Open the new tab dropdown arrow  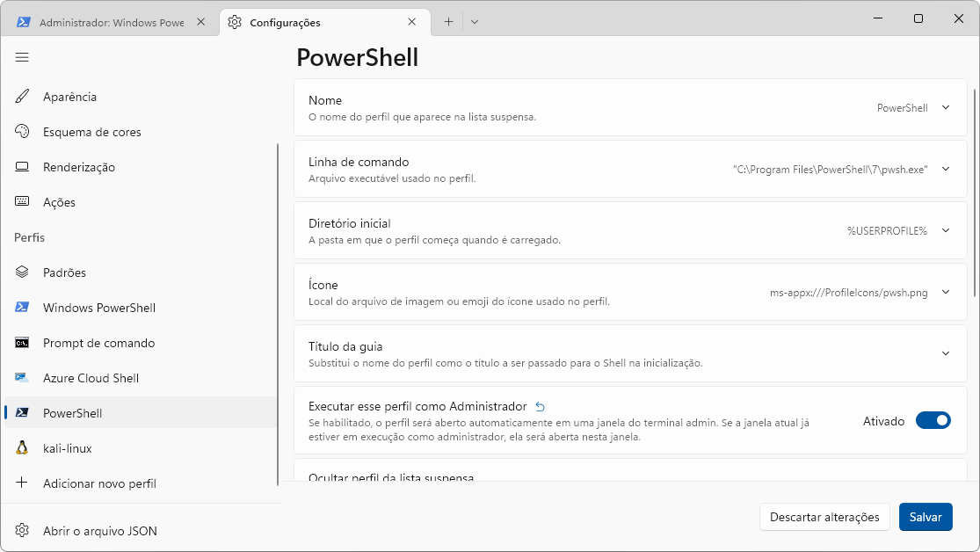point(475,22)
